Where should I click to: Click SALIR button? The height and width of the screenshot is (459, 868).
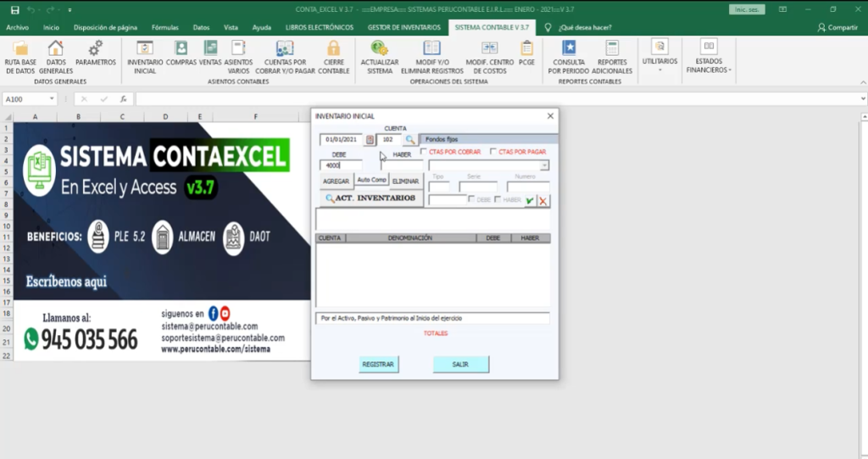pyautogui.click(x=460, y=364)
